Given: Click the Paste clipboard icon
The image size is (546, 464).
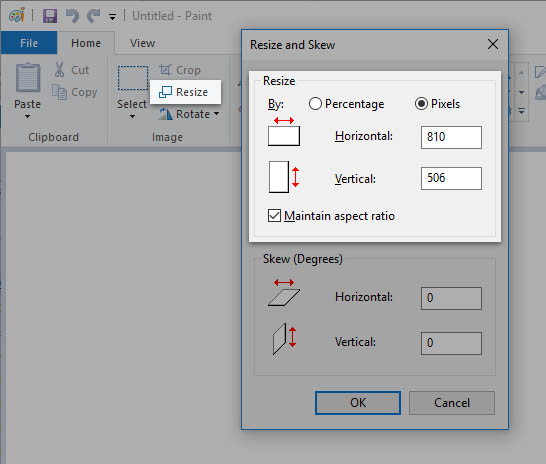Looking at the screenshot, I should click(28, 78).
